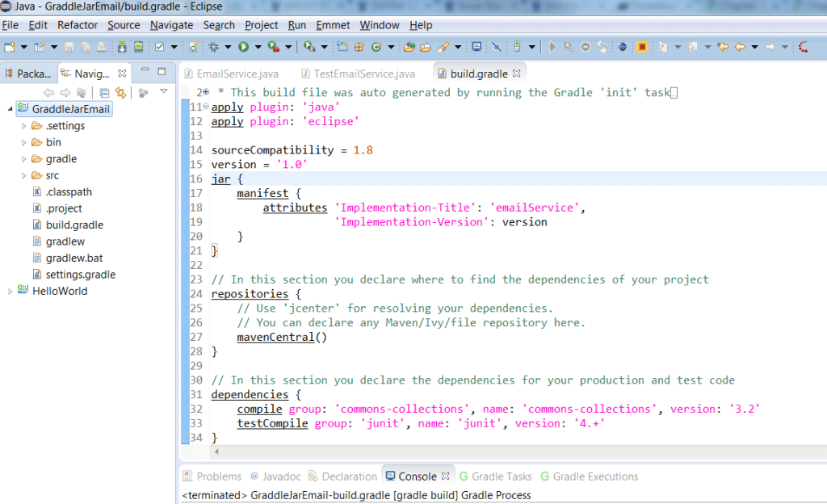Viewport: 827px width, 504px height.
Task: Open the New wizard dropdown arrow
Action: pos(23,47)
